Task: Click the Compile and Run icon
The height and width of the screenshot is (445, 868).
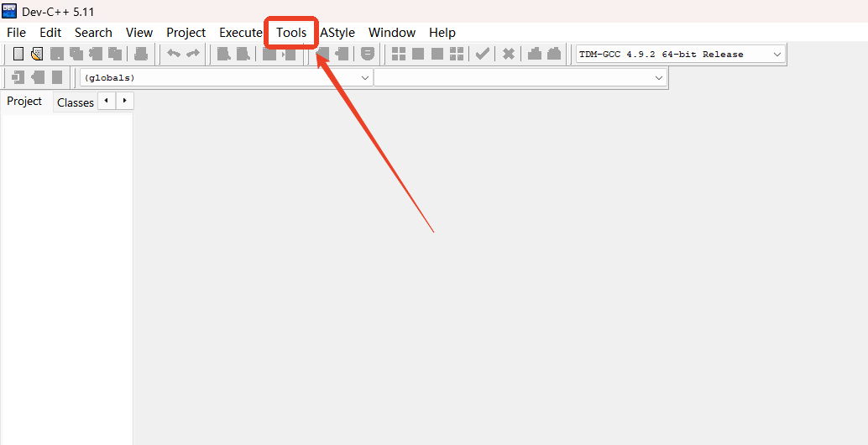Action: [437, 54]
